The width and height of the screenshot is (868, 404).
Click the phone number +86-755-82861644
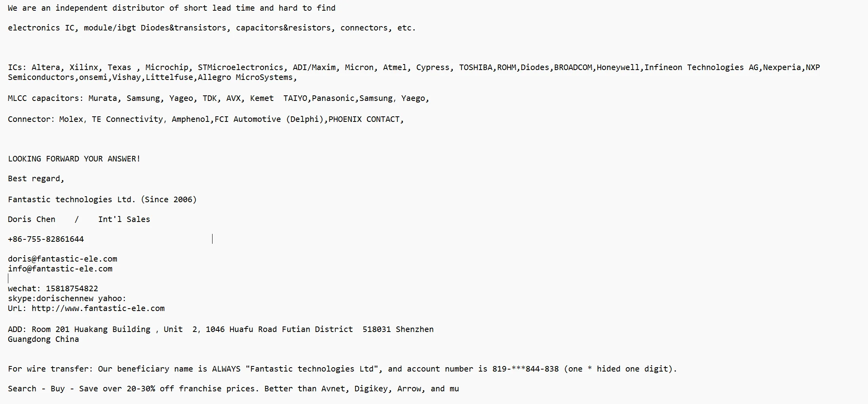(46, 239)
